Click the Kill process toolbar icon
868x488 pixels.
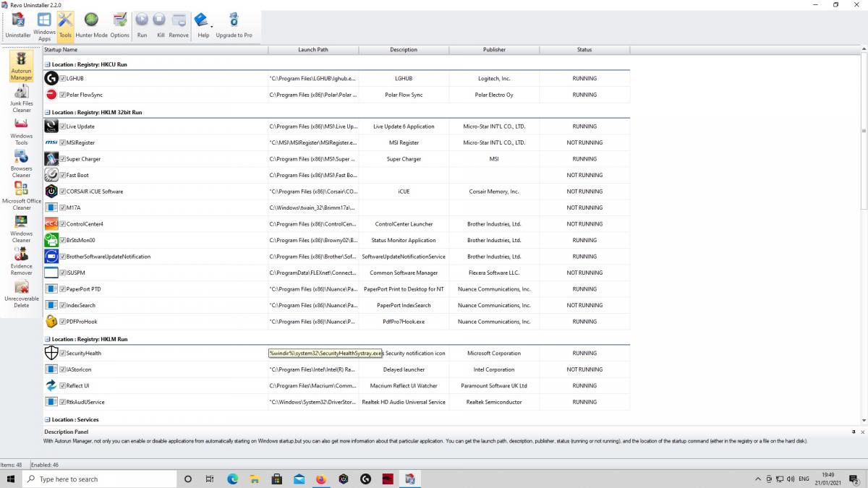(x=161, y=25)
